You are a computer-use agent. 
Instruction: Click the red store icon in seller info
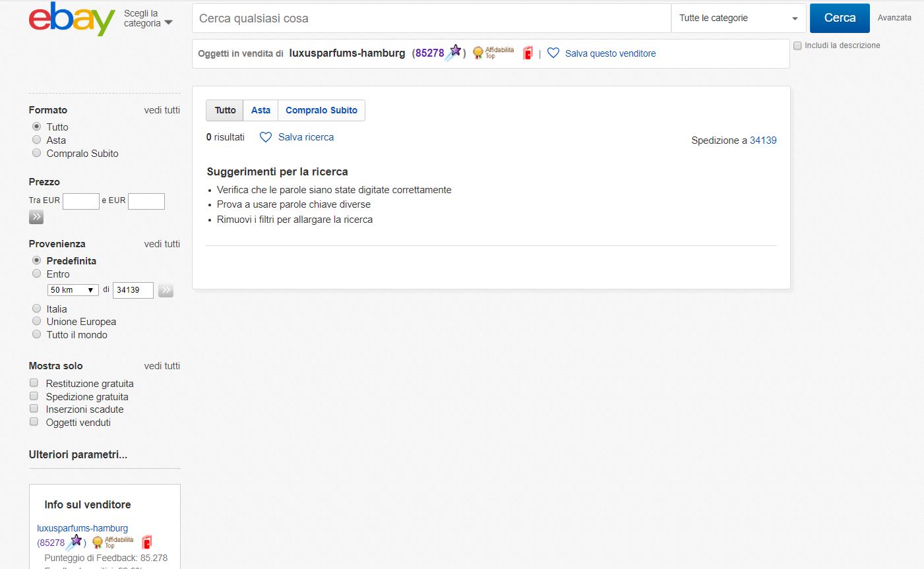tap(147, 542)
